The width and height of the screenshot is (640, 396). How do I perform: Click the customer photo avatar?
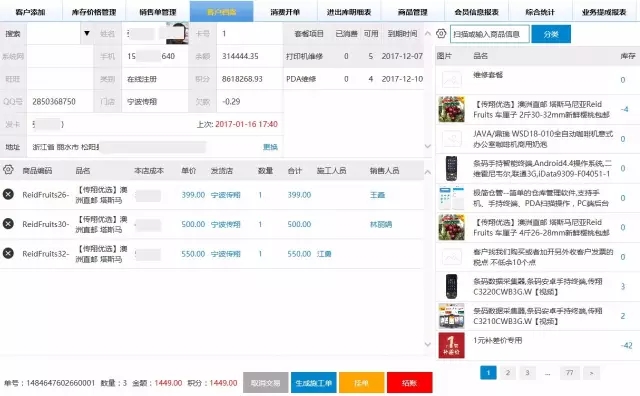(178, 33)
